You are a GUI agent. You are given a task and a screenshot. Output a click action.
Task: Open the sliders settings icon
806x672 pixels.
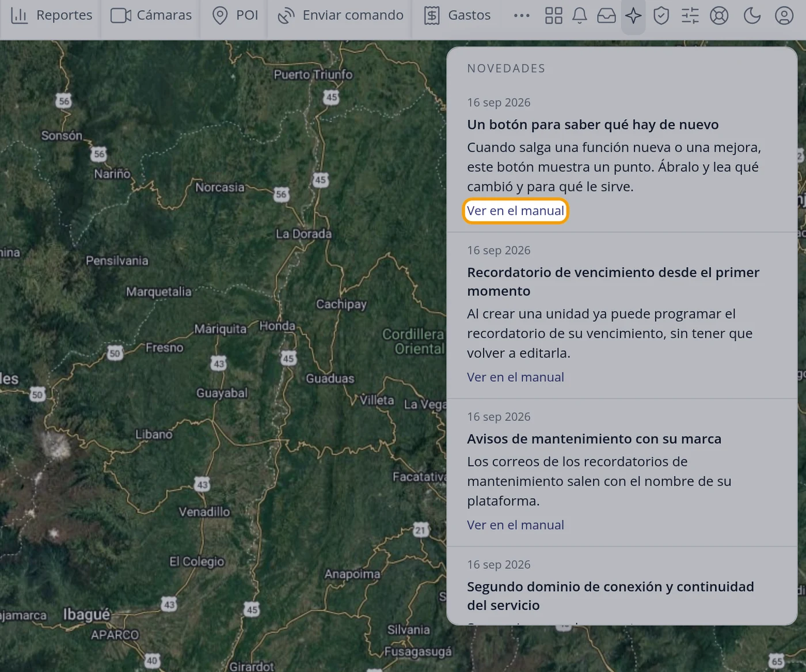pos(690,16)
